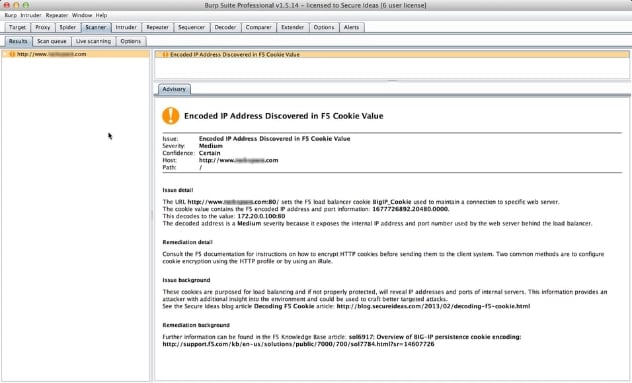This screenshot has width=632, height=383.
Task: Click the issue icon in the issues list row
Action: [x=165, y=54]
